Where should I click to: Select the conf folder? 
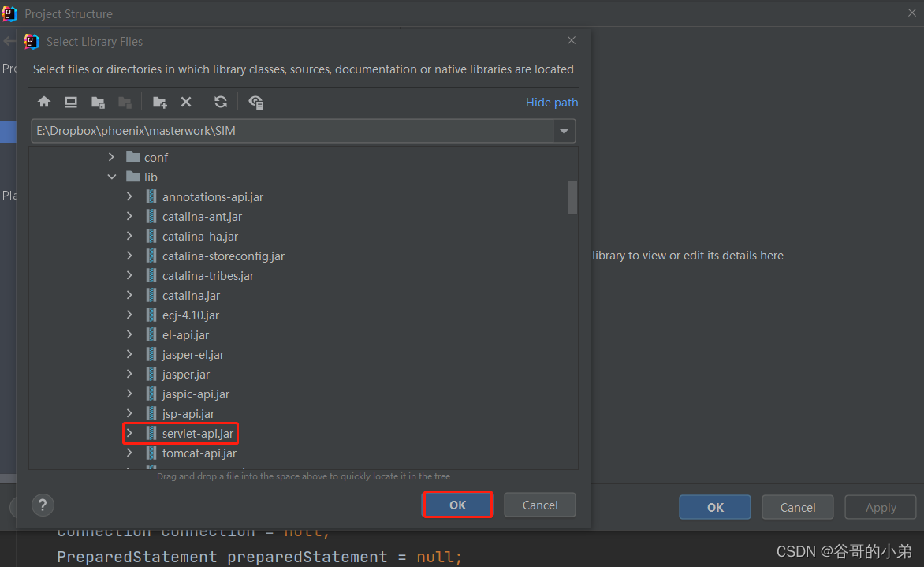[155, 158]
